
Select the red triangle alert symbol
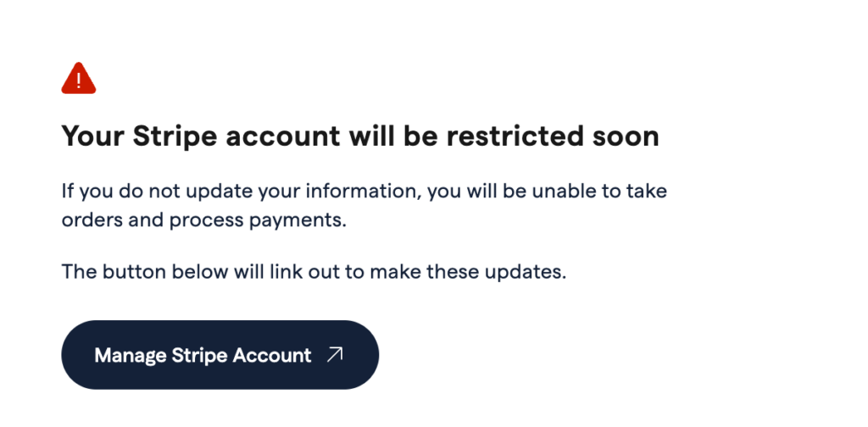click(79, 80)
